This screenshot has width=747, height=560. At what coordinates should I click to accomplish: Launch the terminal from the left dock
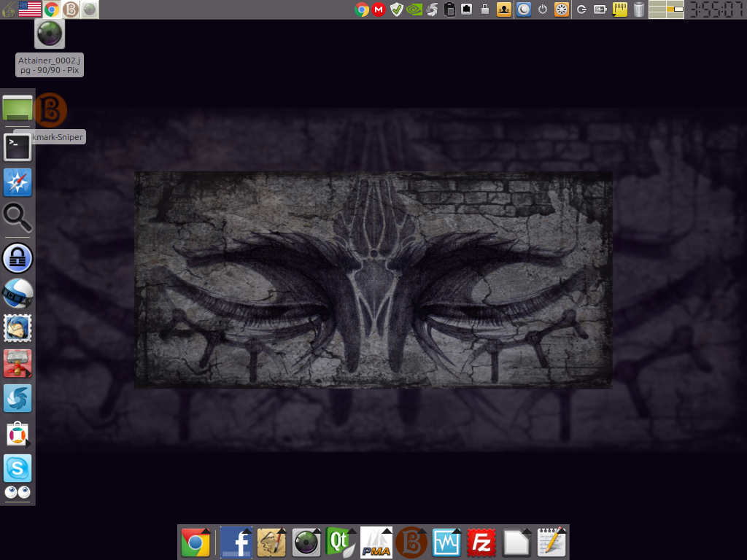18,147
